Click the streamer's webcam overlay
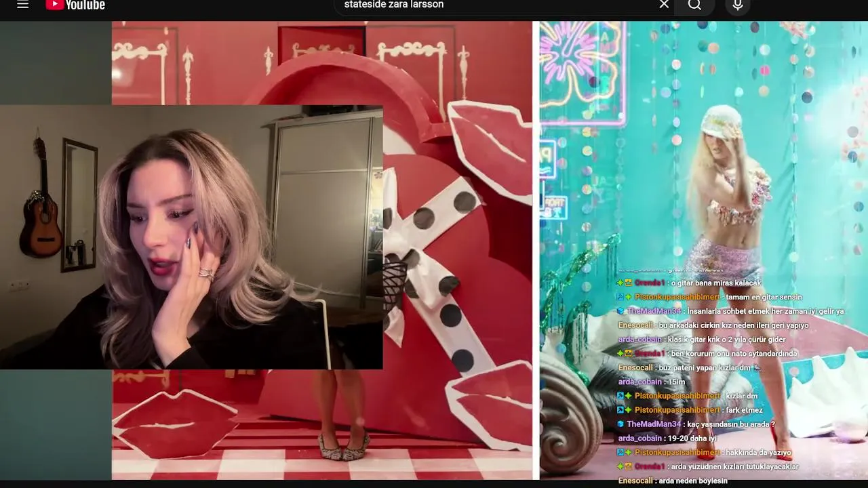 click(x=191, y=237)
